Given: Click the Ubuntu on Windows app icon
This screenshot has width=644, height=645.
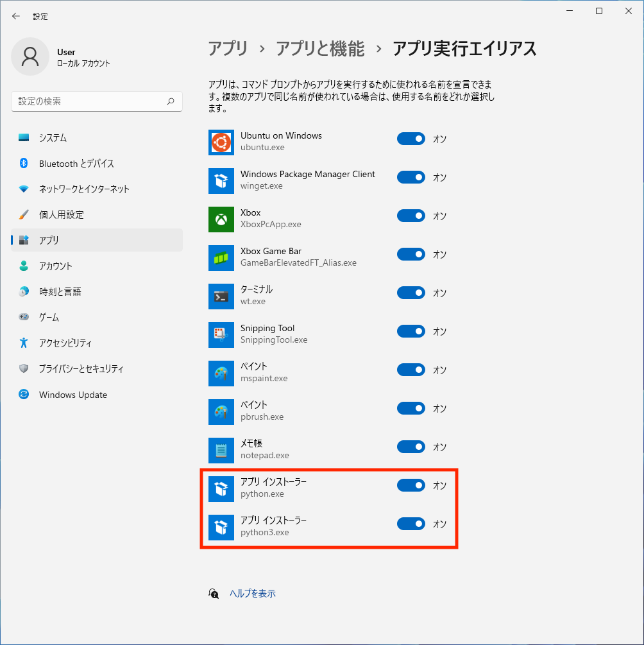Looking at the screenshot, I should point(221,142).
